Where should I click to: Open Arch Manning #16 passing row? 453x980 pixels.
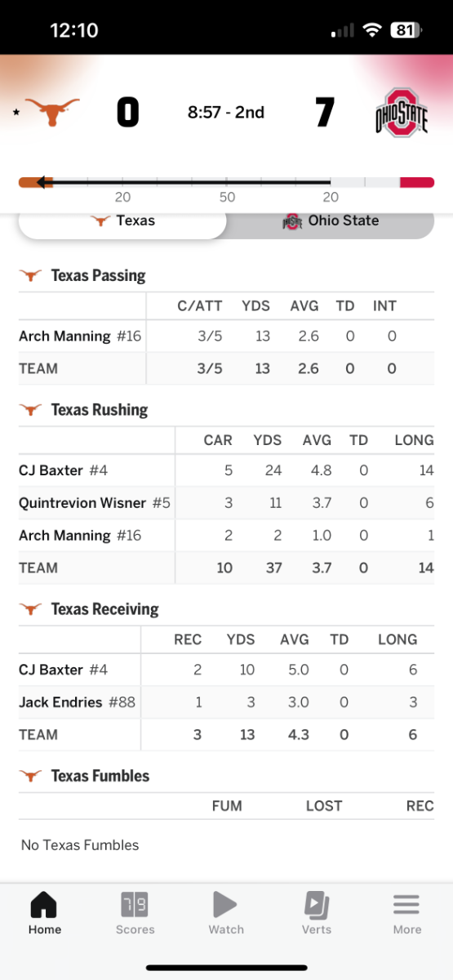[x=226, y=336]
